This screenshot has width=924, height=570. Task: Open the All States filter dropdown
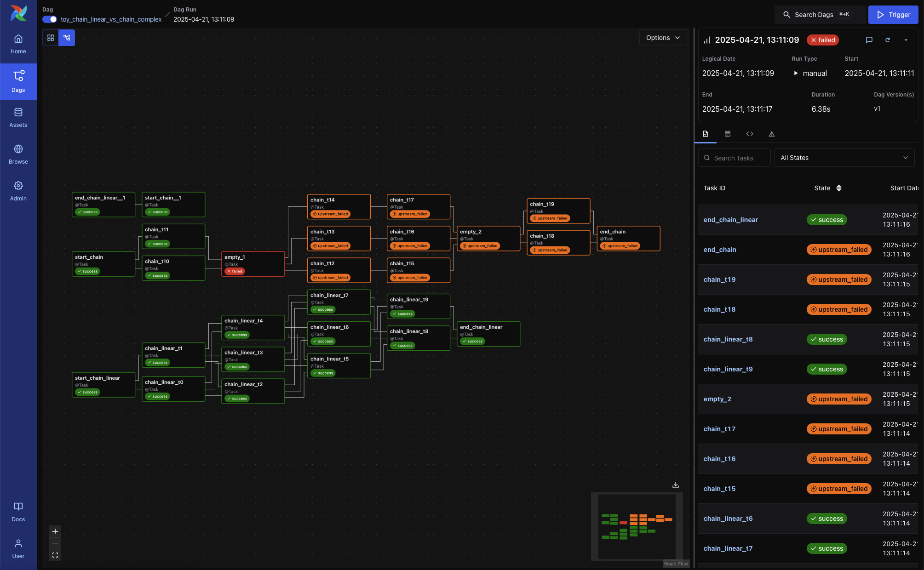844,158
